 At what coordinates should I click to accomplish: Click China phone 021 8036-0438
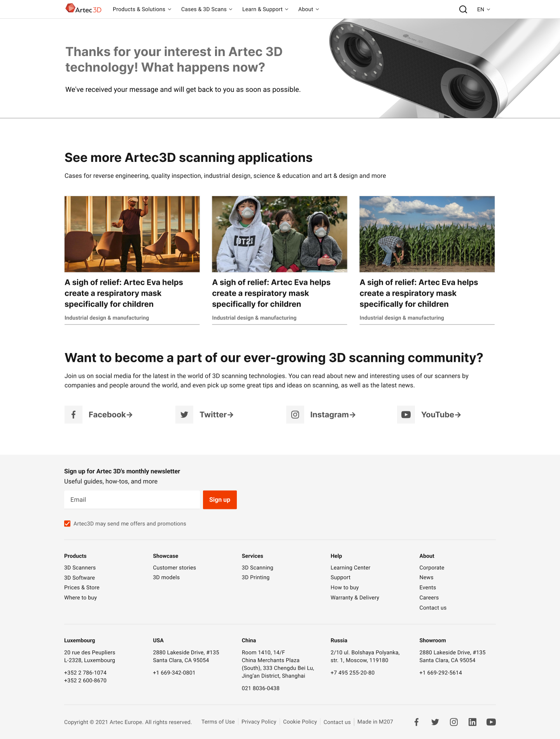(261, 688)
